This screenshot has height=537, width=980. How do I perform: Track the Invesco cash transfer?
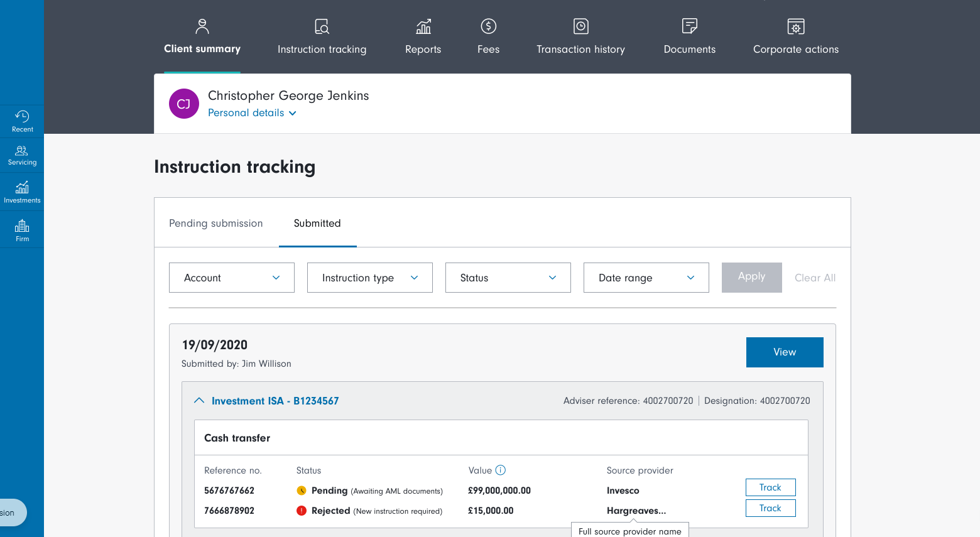click(x=770, y=487)
